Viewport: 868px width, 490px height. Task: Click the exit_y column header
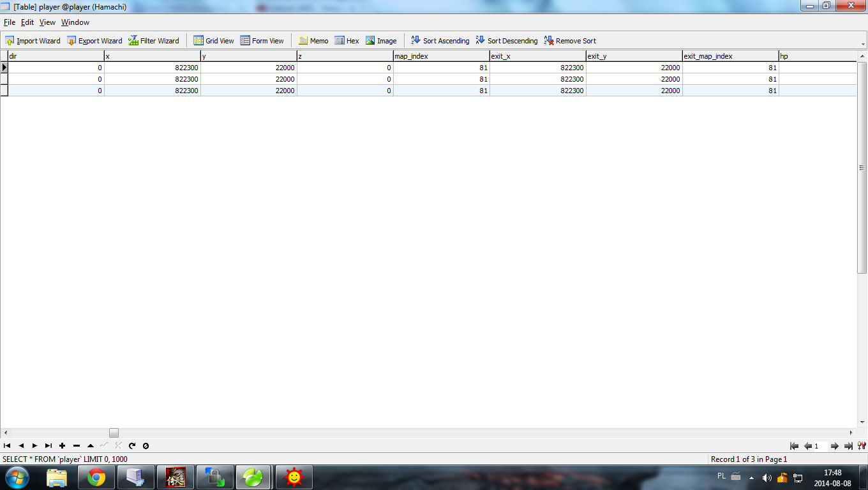pos(634,56)
